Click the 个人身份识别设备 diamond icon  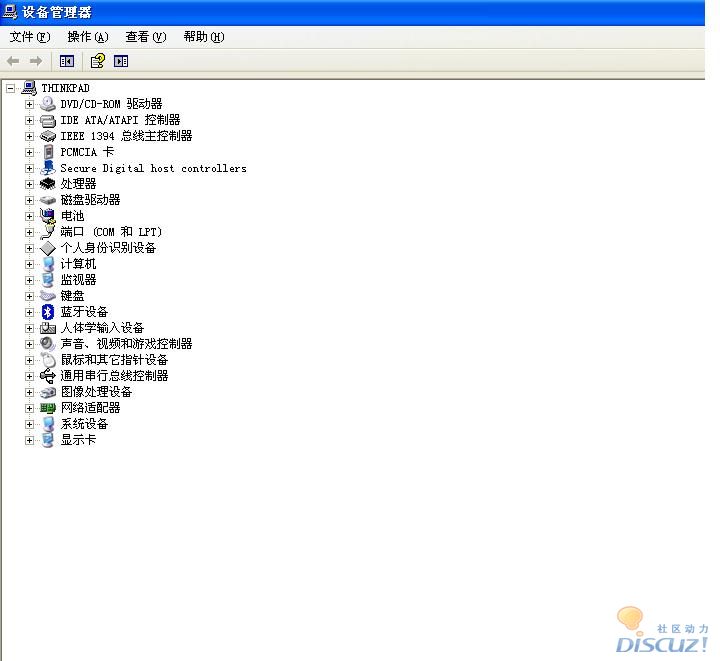(48, 248)
